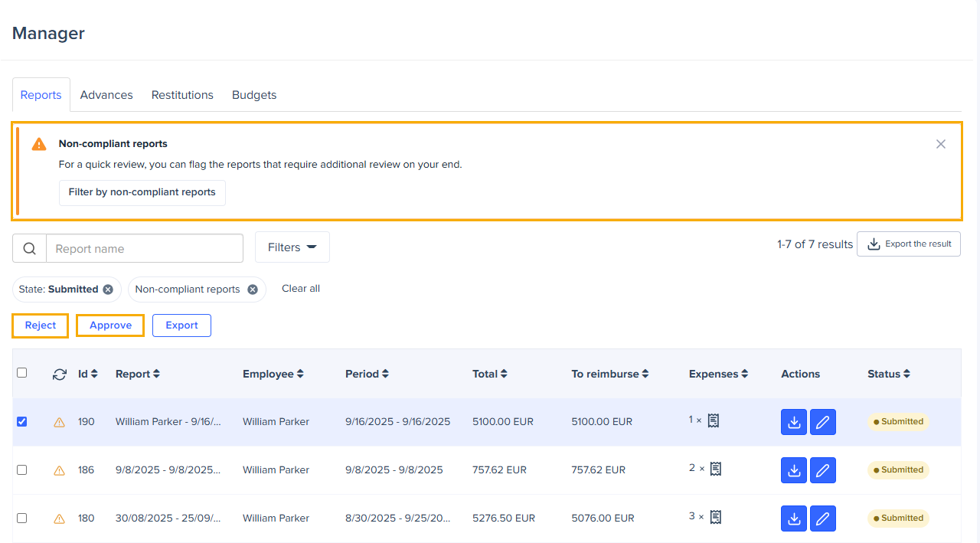The image size is (980, 543).
Task: Focus the Report name search field
Action: [144, 248]
